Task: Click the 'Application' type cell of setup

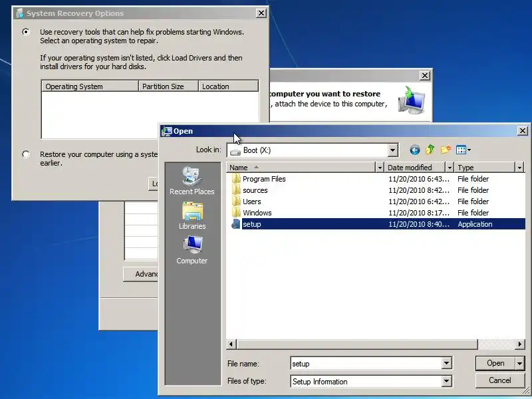Action: pos(475,224)
